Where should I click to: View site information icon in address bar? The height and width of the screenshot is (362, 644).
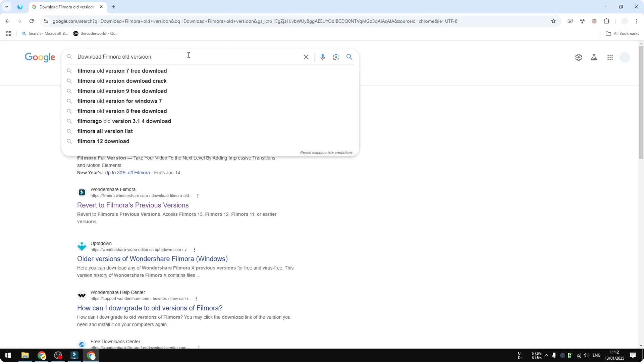(x=46, y=21)
